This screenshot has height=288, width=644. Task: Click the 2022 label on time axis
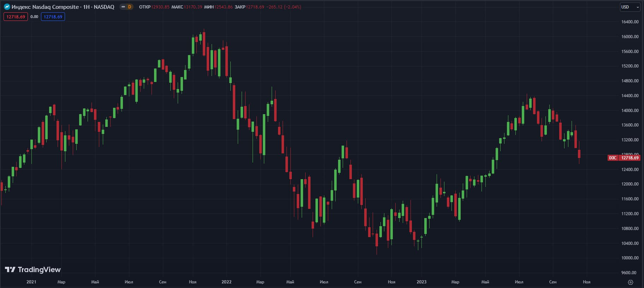click(226, 282)
